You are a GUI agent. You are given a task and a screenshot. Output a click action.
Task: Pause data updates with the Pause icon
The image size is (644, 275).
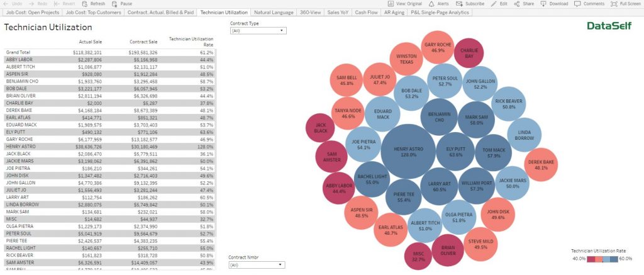[114, 3]
